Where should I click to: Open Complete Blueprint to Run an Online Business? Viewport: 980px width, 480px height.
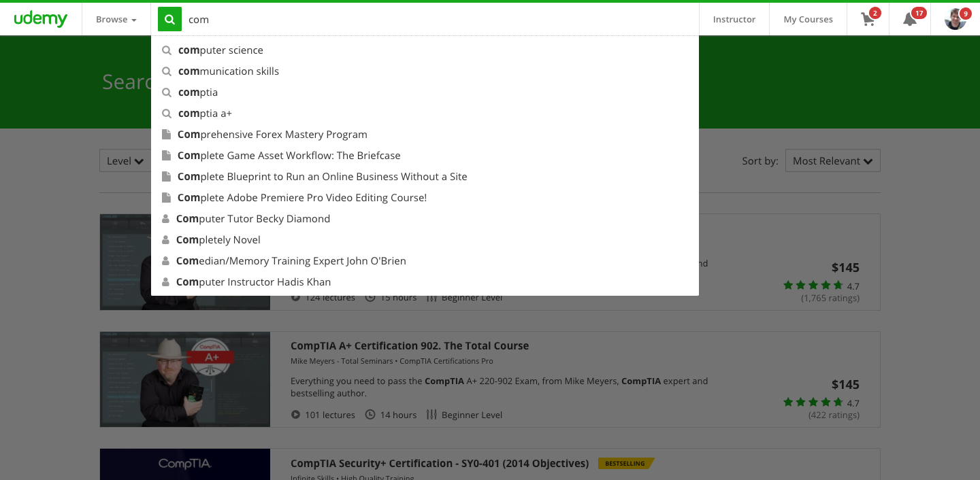pos(425,177)
